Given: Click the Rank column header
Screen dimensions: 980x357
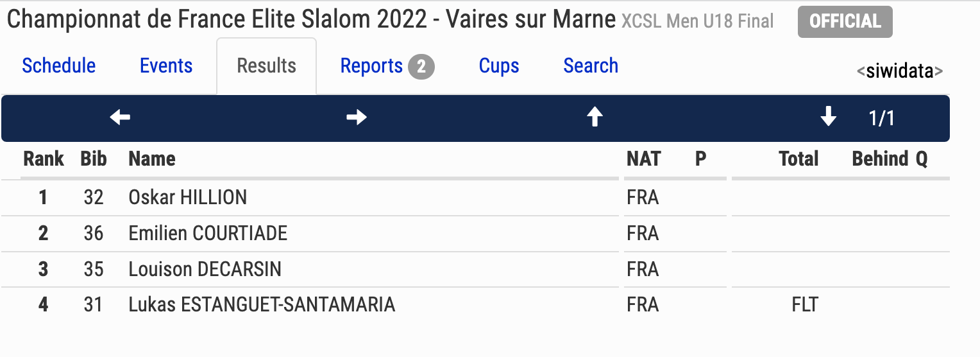Looking at the screenshot, I should 44,159.
